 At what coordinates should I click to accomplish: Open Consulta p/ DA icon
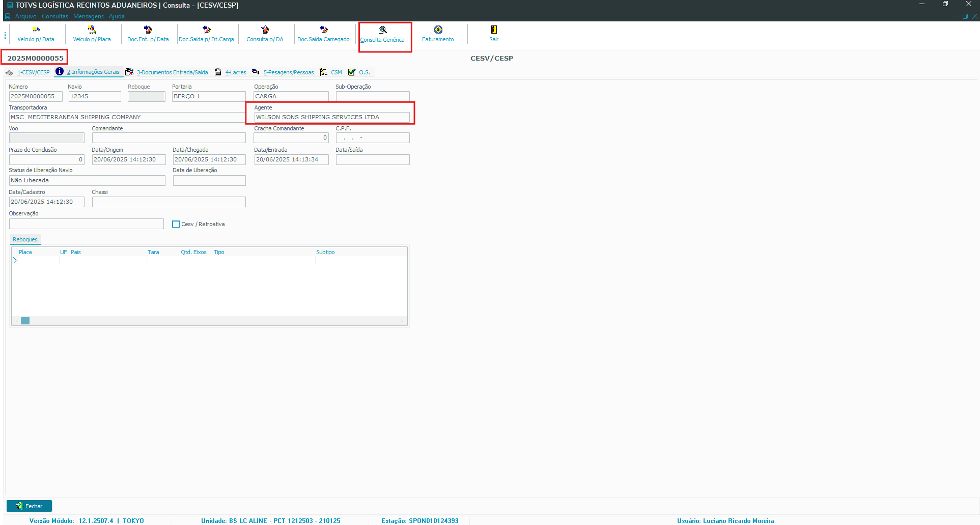click(265, 30)
